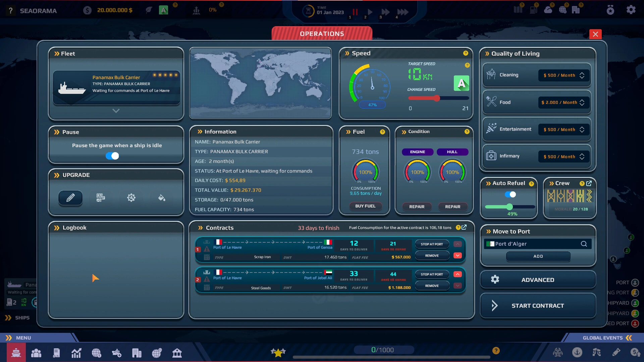Toggle Pause when ship is idle switch
Screen dimensions: 644x362
tap(112, 155)
